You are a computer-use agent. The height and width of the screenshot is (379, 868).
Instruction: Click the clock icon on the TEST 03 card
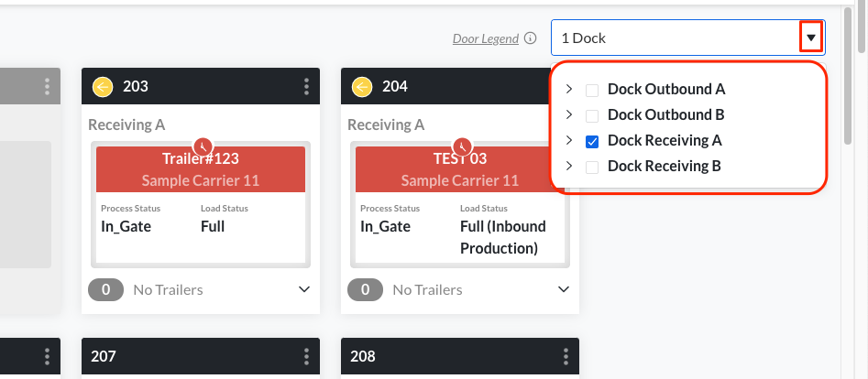(x=463, y=146)
